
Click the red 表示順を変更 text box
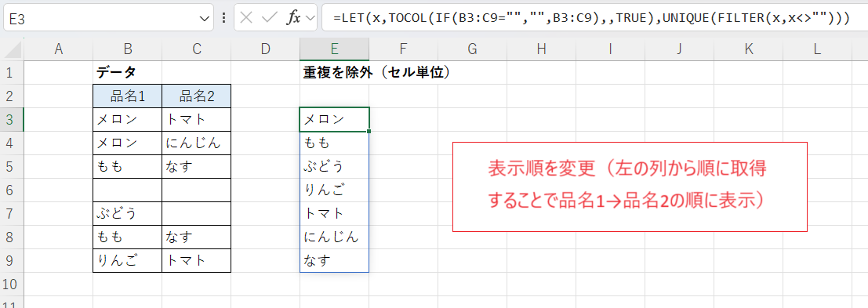point(630,187)
